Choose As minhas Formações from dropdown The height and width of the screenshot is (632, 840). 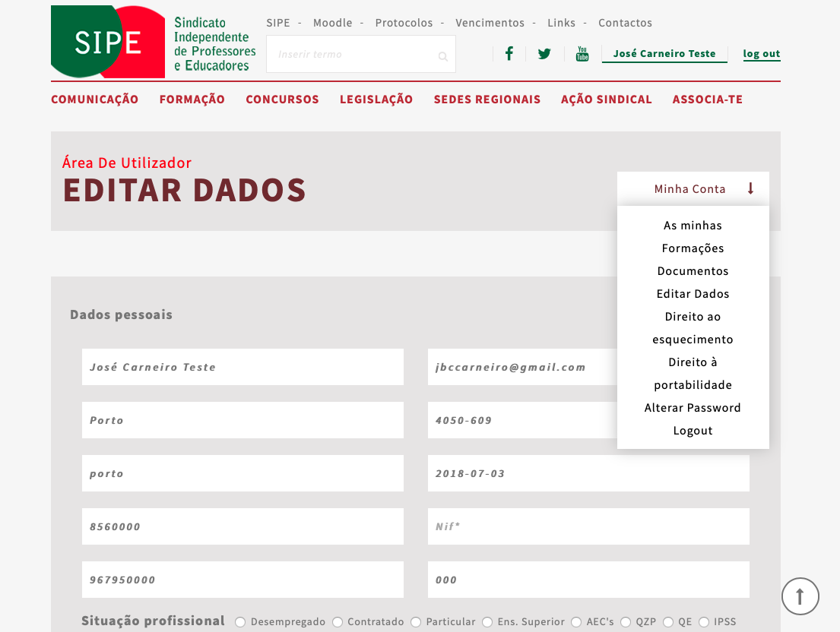pyautogui.click(x=693, y=236)
